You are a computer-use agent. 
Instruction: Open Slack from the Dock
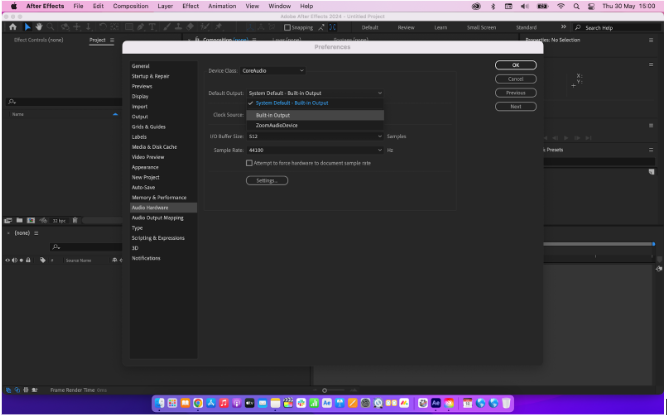coord(301,403)
